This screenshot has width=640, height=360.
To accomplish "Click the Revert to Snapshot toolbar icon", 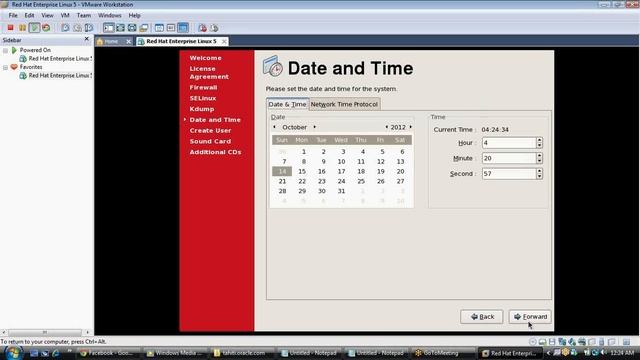I will [77, 28].
